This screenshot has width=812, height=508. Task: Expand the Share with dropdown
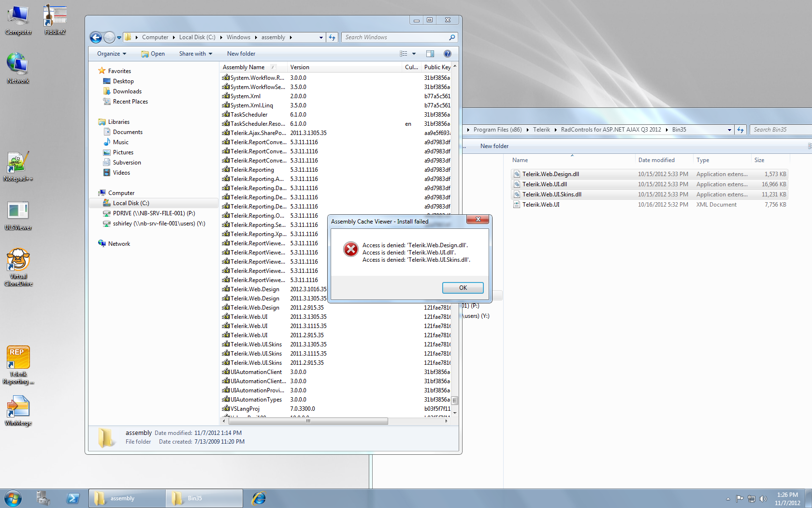click(196, 54)
